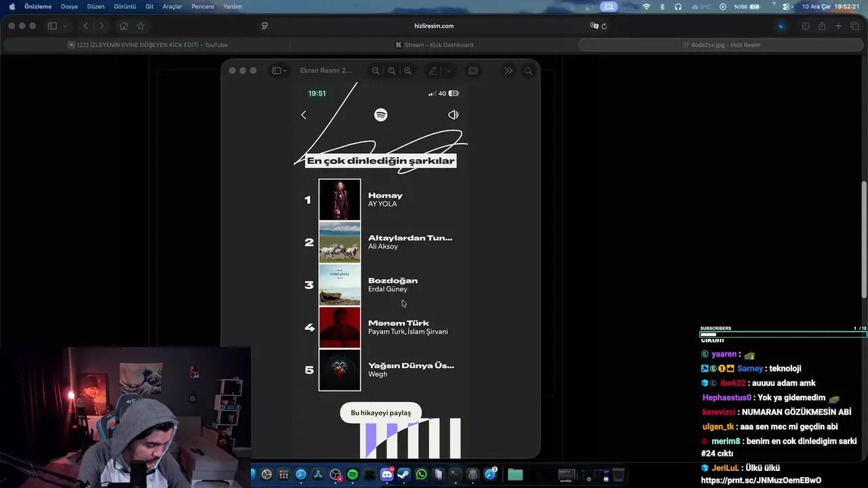Screen dimensions: 868x488
Task: Open the Apple menu
Action: 12,7
